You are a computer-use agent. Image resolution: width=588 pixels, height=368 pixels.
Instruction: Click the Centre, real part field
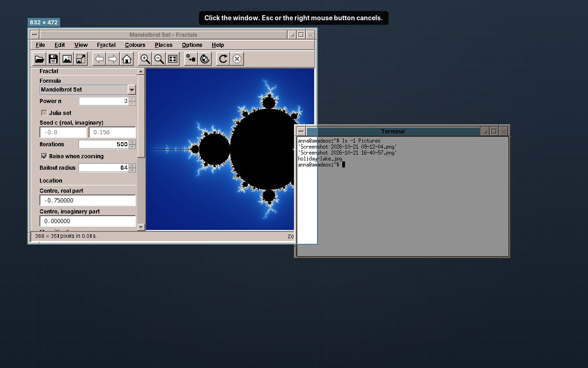click(88, 200)
